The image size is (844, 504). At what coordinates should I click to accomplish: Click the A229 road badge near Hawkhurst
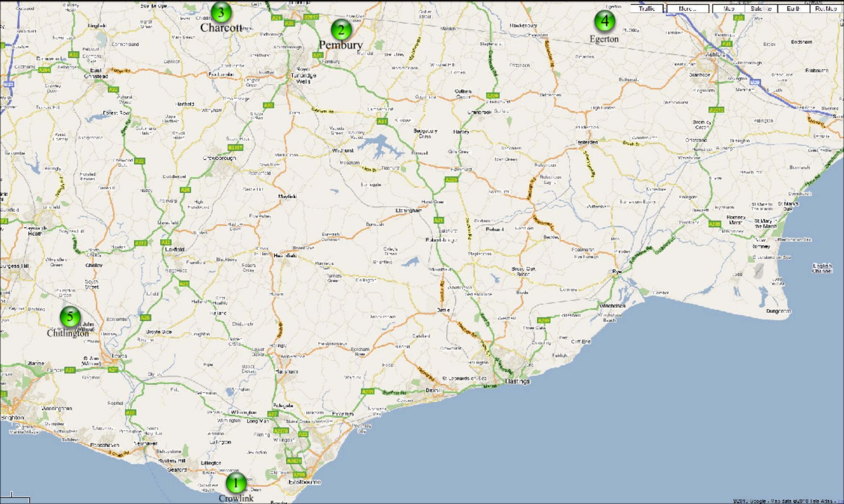tap(451, 179)
